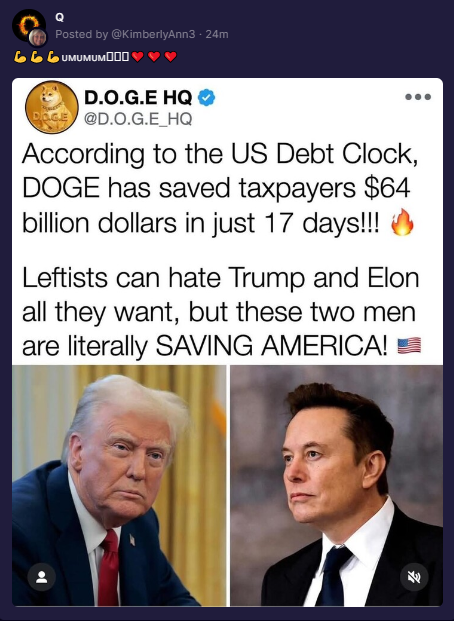Open the poster's small profile photo
Image resolution: width=454 pixels, height=621 pixels.
click(x=38, y=38)
